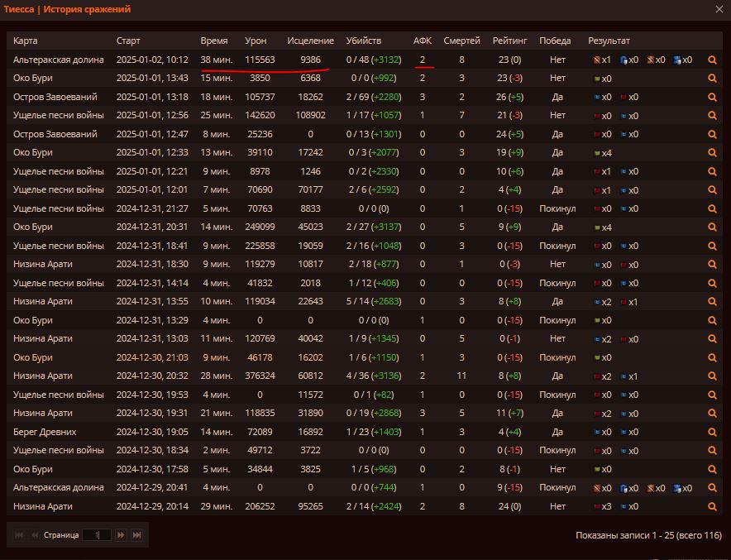Click magnifier in the 2025-01-01, 12:01 row
731x560 pixels.
tap(712, 190)
